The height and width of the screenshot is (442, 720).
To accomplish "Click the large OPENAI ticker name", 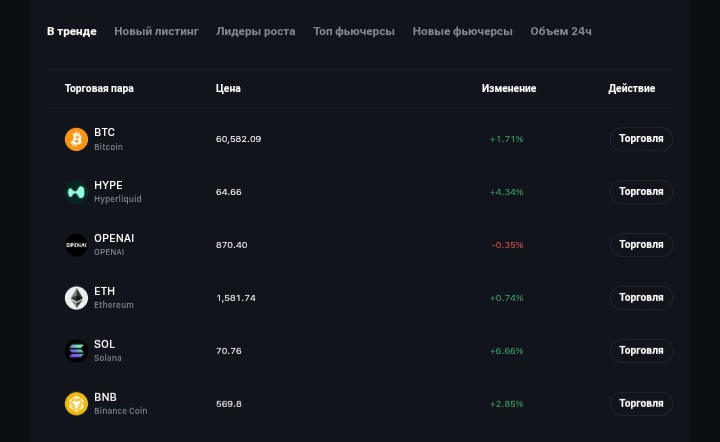I will coord(114,238).
